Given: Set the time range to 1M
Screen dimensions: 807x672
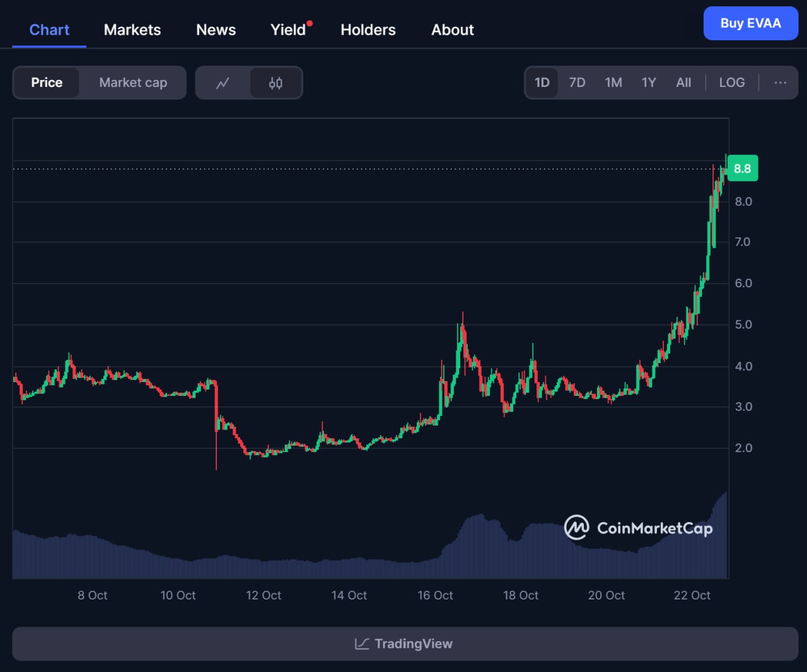Looking at the screenshot, I should point(613,83).
